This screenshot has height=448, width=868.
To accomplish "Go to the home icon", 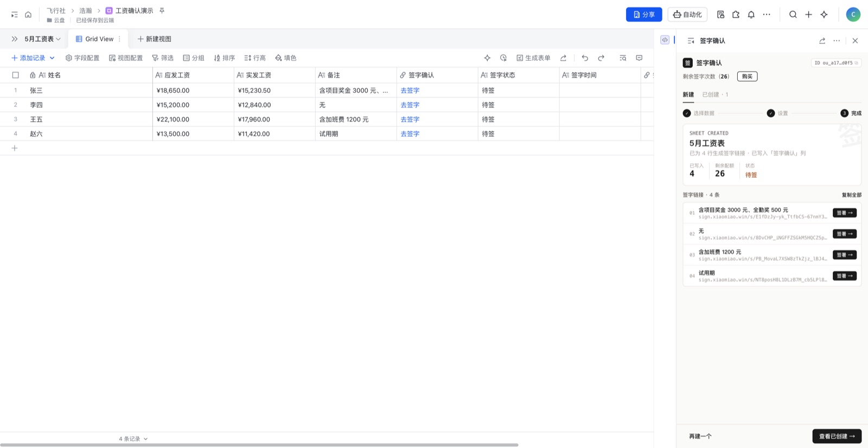I will 28,15.
